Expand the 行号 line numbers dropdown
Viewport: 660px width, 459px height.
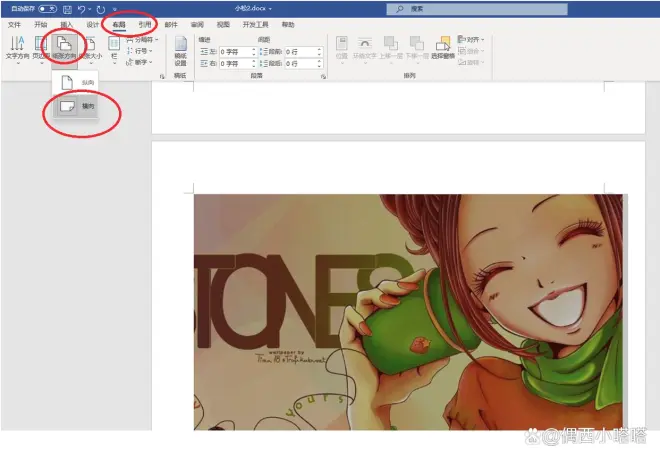[142, 50]
